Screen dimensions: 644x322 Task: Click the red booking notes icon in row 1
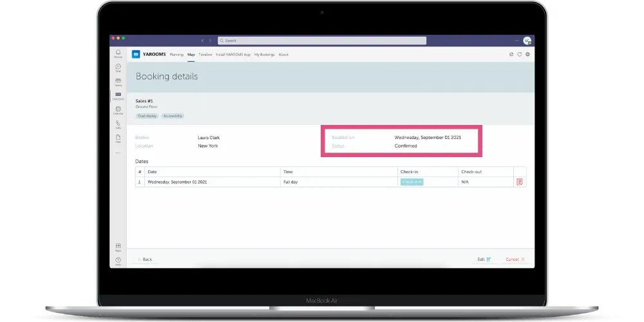520,182
